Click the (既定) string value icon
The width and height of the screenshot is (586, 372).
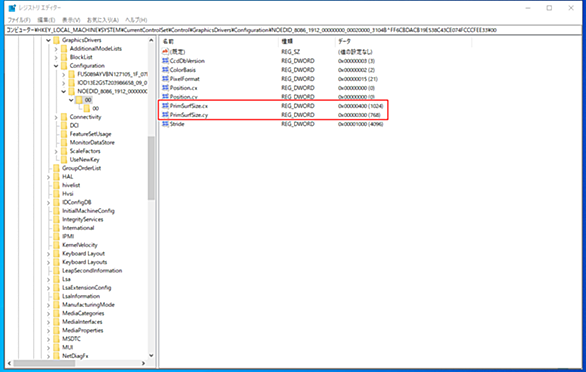pyautogui.click(x=165, y=52)
